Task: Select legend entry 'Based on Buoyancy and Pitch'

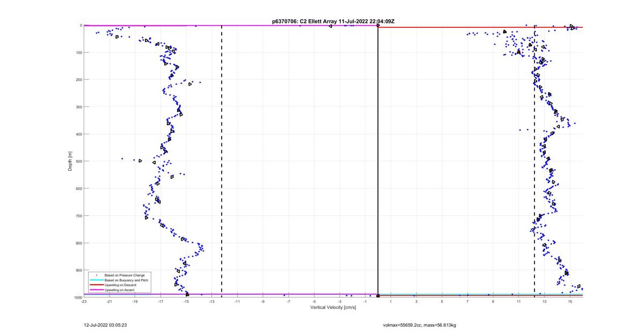Action: (127, 280)
